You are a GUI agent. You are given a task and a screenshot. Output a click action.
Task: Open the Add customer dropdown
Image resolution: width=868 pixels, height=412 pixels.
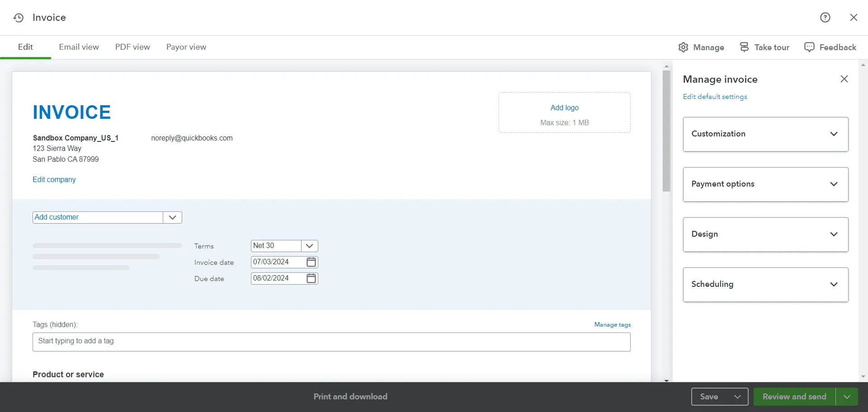tap(172, 217)
